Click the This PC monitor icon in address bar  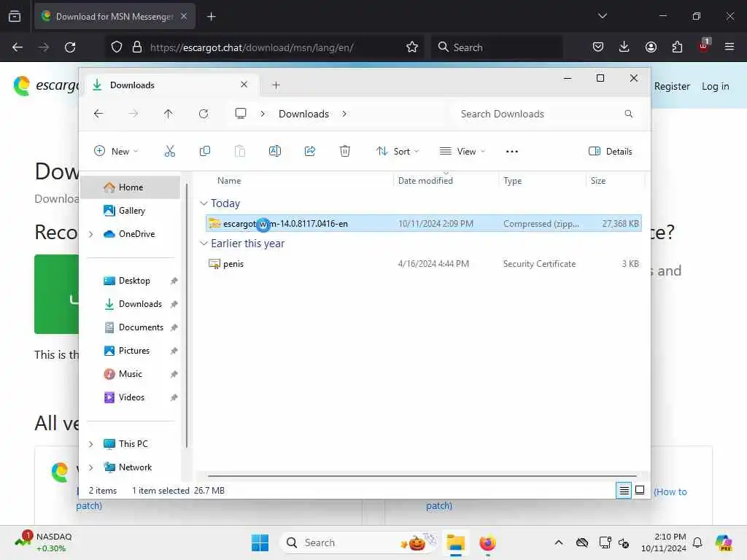241,114
